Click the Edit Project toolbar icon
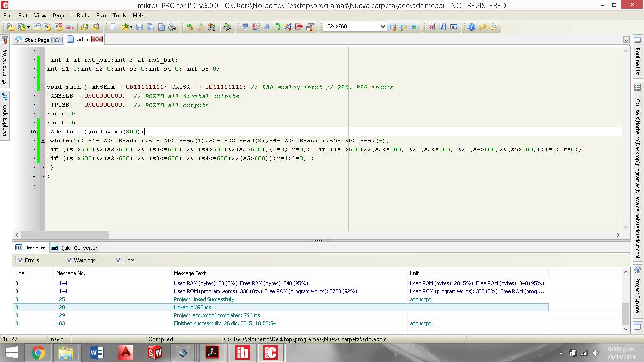 [x=48, y=27]
